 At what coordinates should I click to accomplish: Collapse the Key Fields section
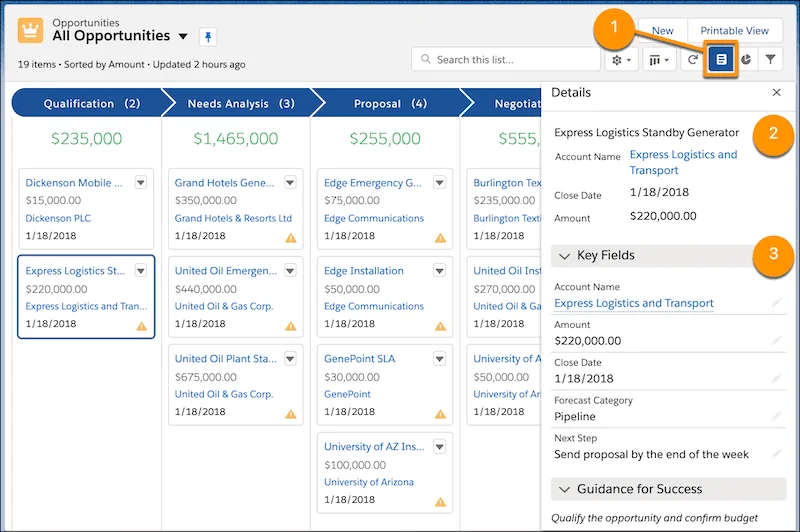pyautogui.click(x=564, y=256)
